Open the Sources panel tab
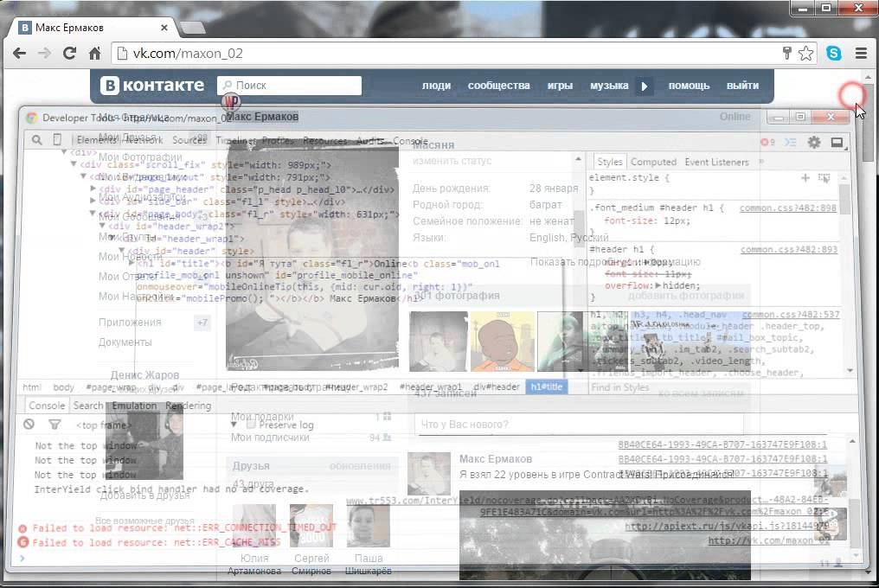The height and width of the screenshot is (588, 879). click(x=189, y=140)
